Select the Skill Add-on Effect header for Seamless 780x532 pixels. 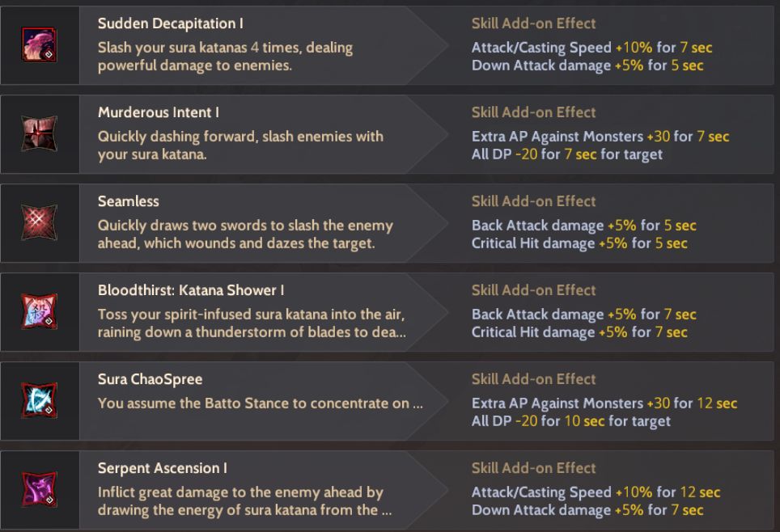pyautogui.click(x=534, y=201)
